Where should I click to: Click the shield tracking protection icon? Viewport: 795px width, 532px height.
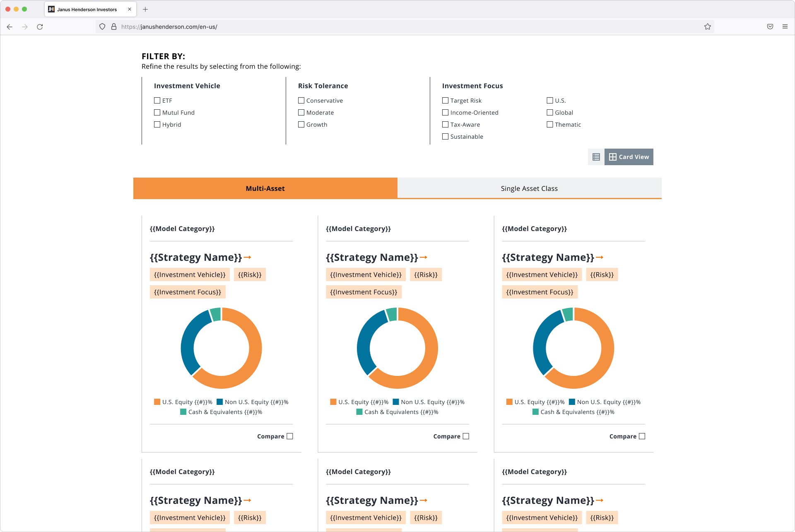click(x=102, y=27)
